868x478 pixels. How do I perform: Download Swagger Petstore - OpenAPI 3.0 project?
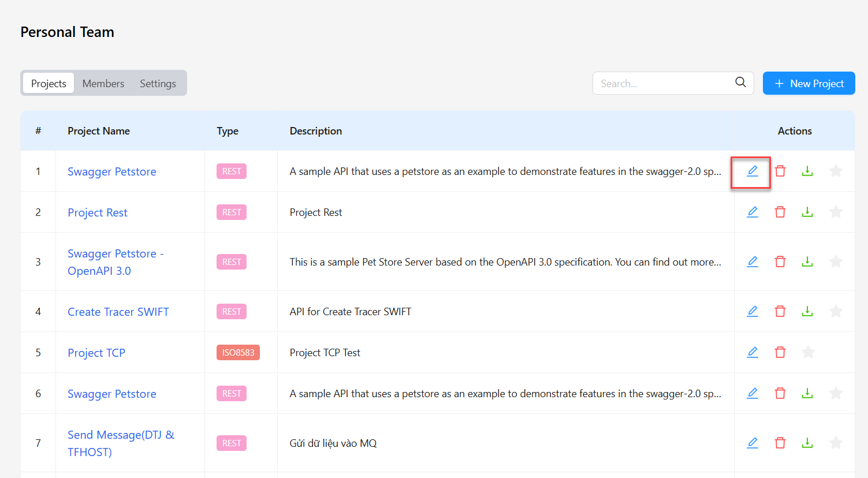tap(807, 262)
